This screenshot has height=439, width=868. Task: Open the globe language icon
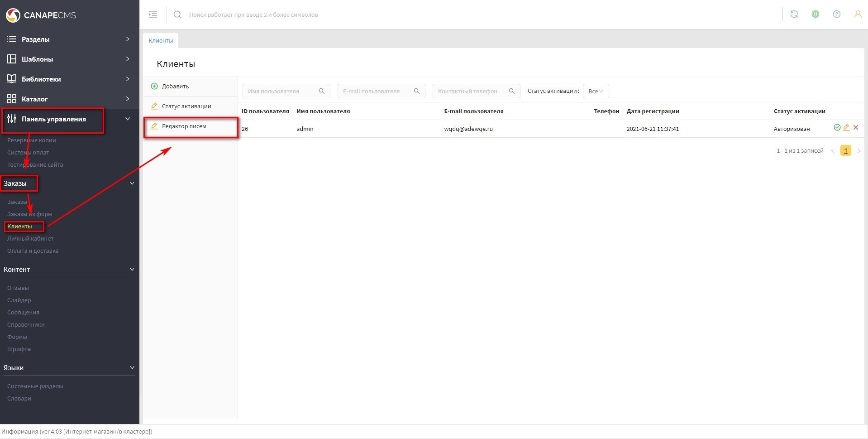(815, 14)
